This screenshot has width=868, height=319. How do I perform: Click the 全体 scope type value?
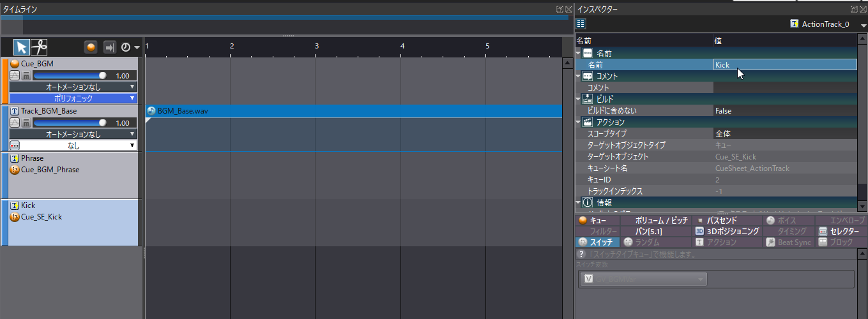[x=784, y=134]
